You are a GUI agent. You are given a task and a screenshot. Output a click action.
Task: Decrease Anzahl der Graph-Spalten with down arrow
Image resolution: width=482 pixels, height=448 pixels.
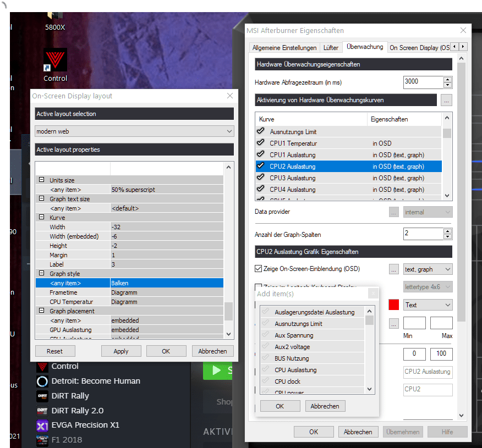[x=448, y=237]
